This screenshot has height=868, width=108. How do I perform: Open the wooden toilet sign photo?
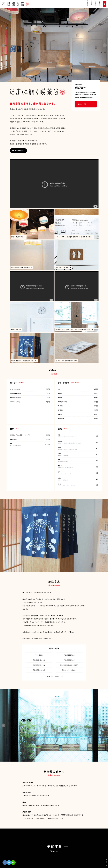pyautogui.click(x=77, y=255)
